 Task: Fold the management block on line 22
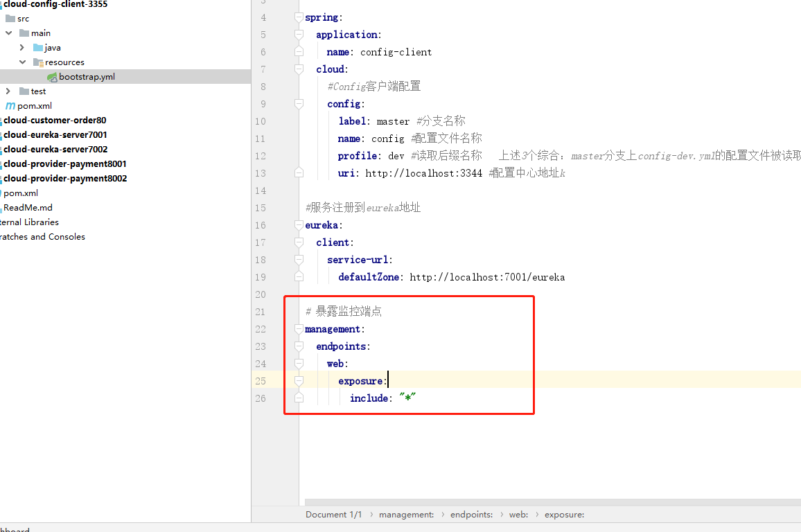[299, 329]
